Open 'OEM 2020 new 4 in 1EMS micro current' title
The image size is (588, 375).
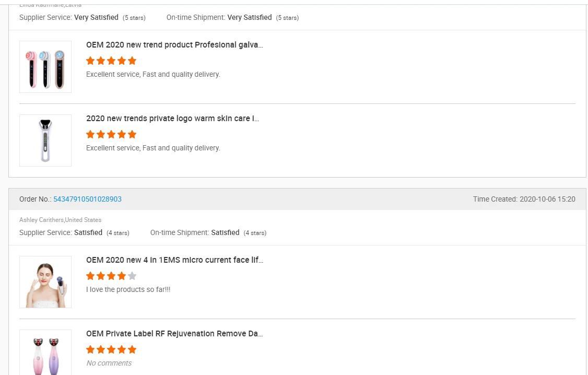coord(174,260)
